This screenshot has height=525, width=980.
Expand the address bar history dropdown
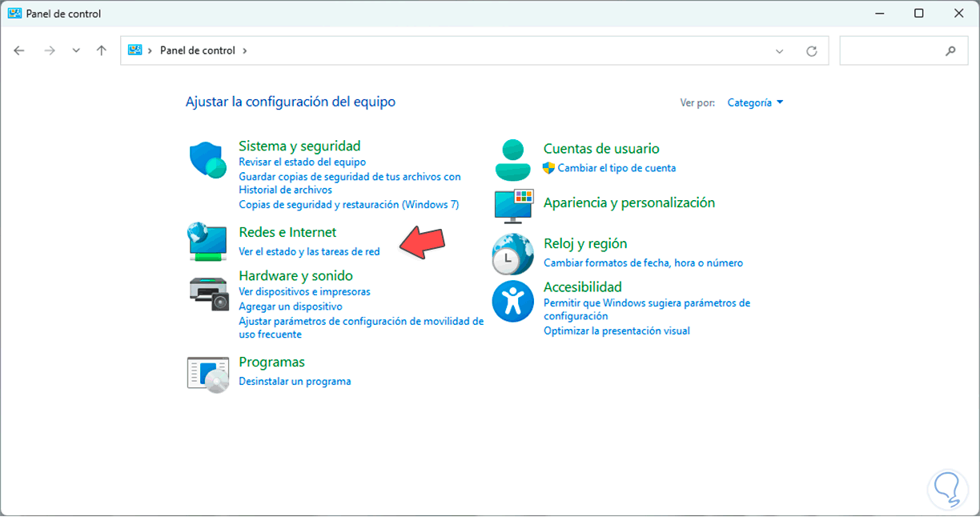[x=780, y=50]
